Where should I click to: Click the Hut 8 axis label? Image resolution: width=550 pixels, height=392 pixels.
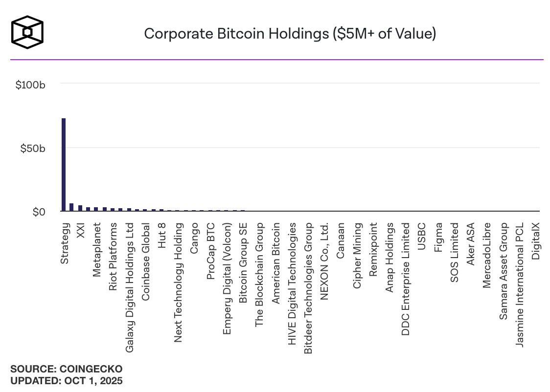161,235
